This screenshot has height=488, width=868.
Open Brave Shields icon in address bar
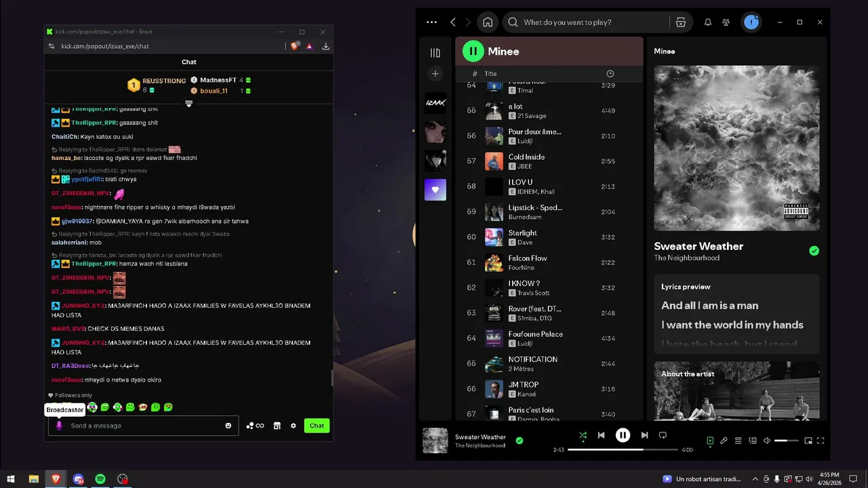click(295, 46)
